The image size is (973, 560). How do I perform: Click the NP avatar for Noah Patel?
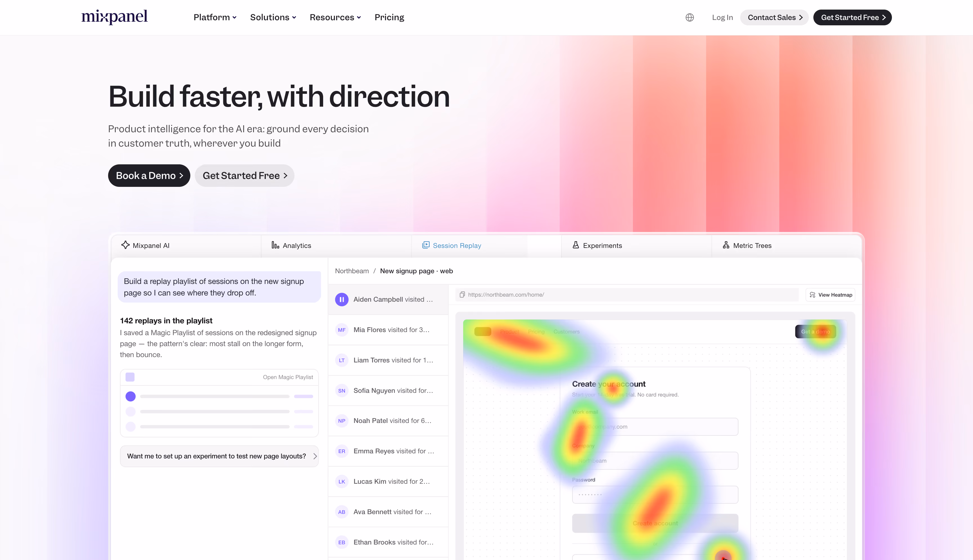[x=342, y=421]
